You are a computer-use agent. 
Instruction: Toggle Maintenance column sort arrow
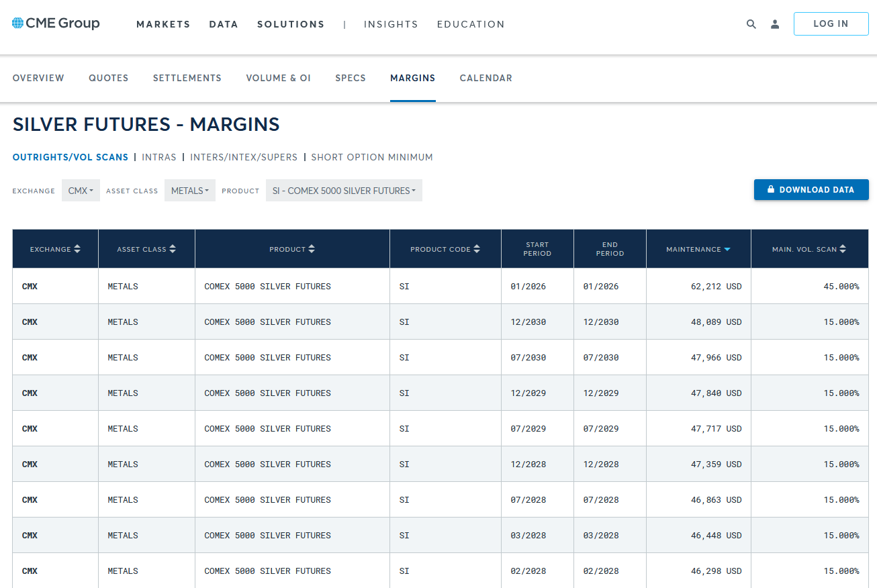(727, 249)
